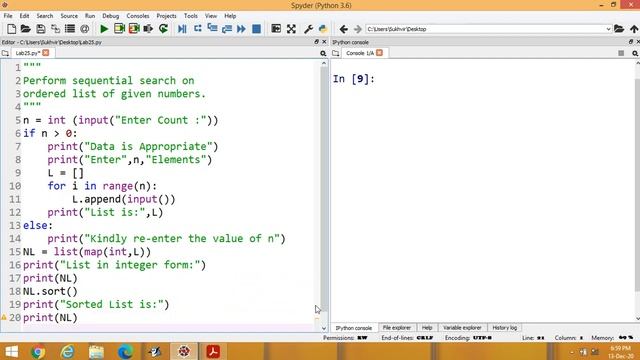This screenshot has height=360, width=640.
Task: Browse a working directory folder icon
Action: (x=619, y=29)
